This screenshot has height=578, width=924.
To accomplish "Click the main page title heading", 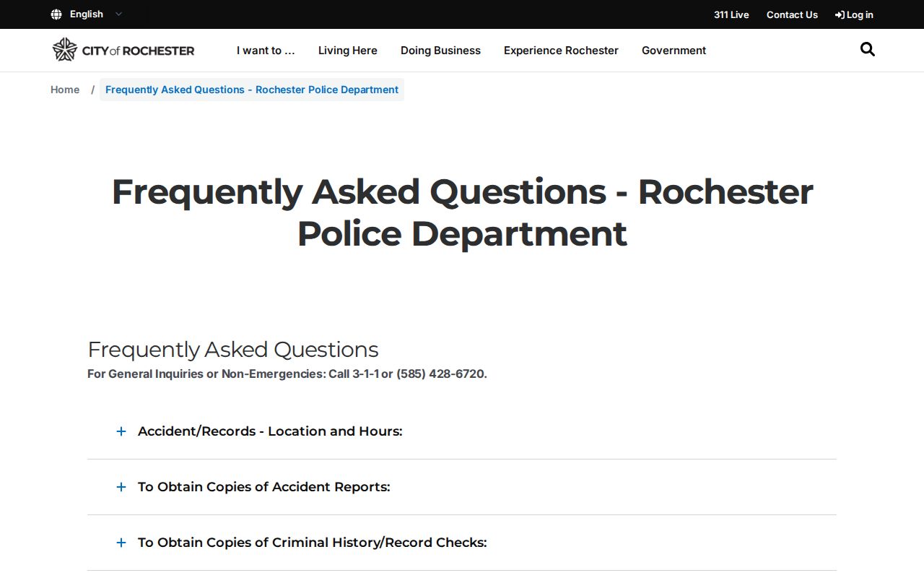I will (462, 212).
